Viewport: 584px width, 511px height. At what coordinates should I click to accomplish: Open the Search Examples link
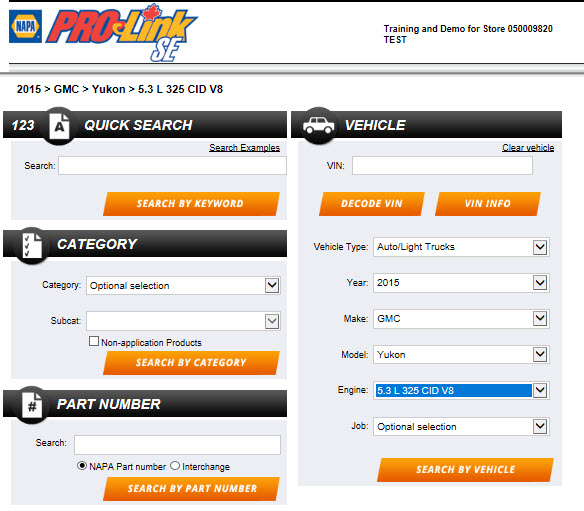(244, 147)
